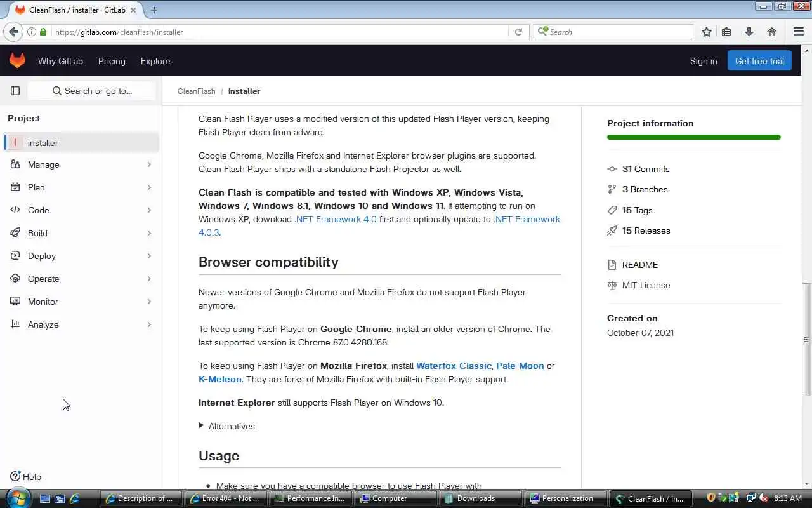The image size is (812, 508).
Task: Open the K-Meleon link
Action: click(x=220, y=379)
